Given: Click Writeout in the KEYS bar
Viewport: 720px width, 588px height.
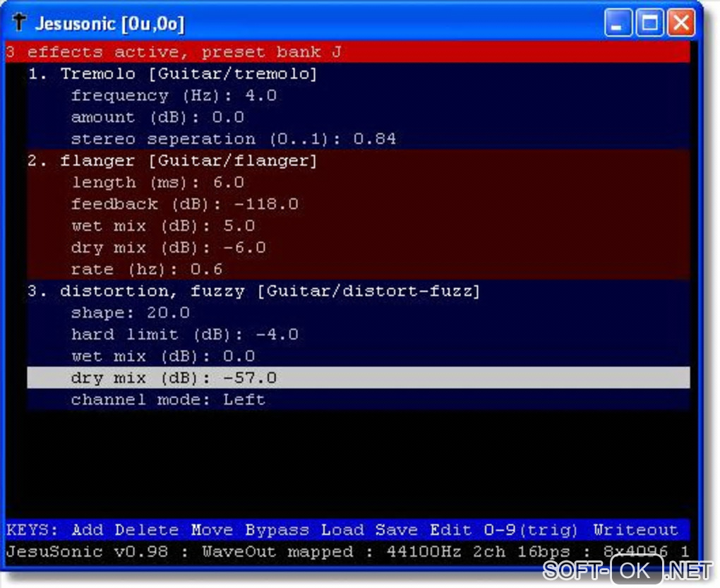Looking at the screenshot, I should [636, 530].
